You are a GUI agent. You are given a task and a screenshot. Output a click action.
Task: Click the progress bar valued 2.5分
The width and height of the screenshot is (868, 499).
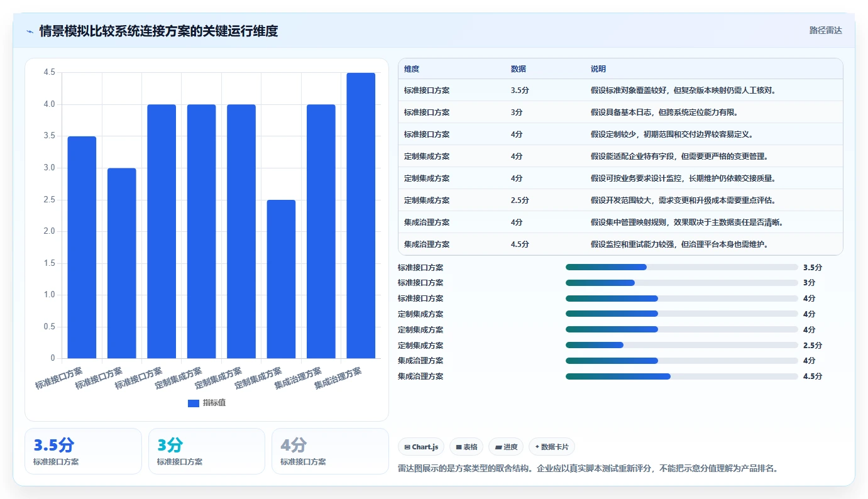(x=682, y=345)
